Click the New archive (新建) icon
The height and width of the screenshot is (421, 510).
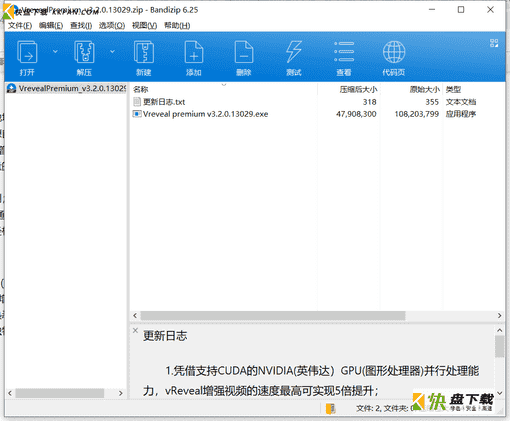pos(144,52)
